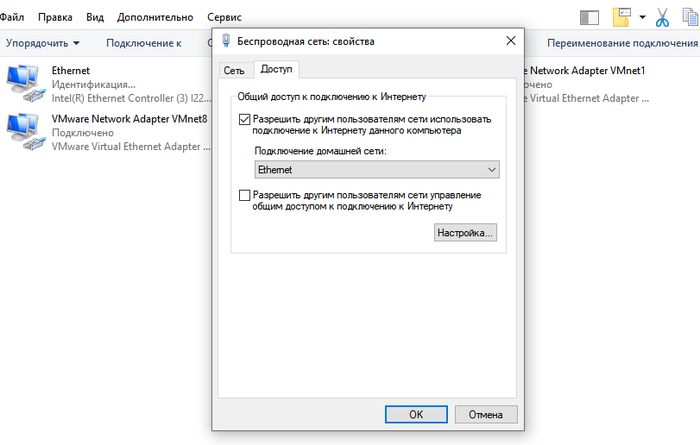Click the copy icon at top right

689,17
